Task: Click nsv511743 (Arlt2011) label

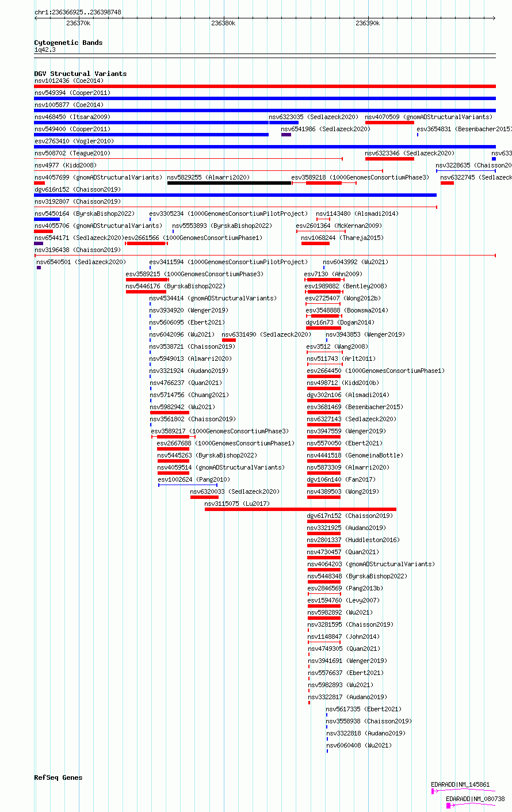Action: (341, 359)
